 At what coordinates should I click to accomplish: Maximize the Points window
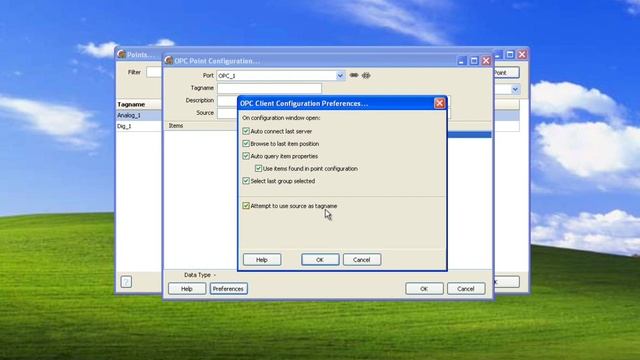point(510,54)
